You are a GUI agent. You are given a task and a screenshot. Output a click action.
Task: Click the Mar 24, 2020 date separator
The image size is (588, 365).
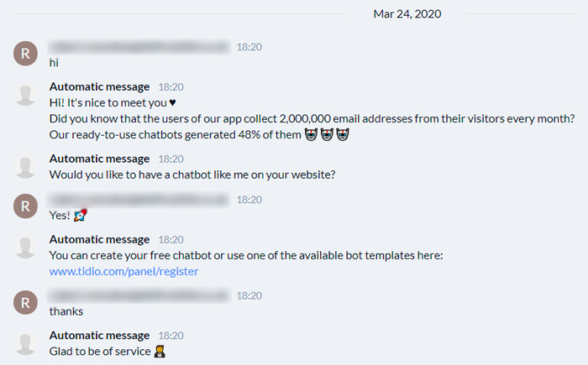click(x=407, y=14)
